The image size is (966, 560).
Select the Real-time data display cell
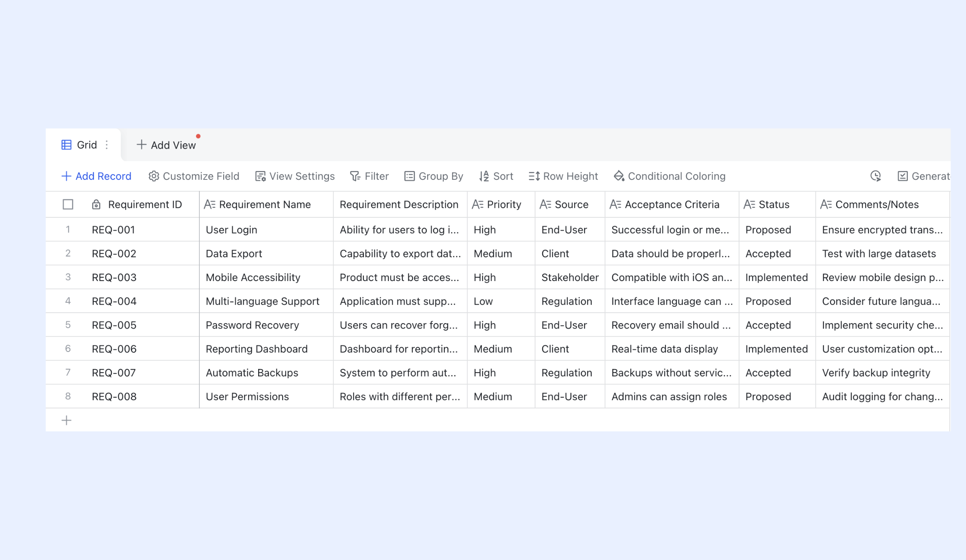click(x=672, y=349)
